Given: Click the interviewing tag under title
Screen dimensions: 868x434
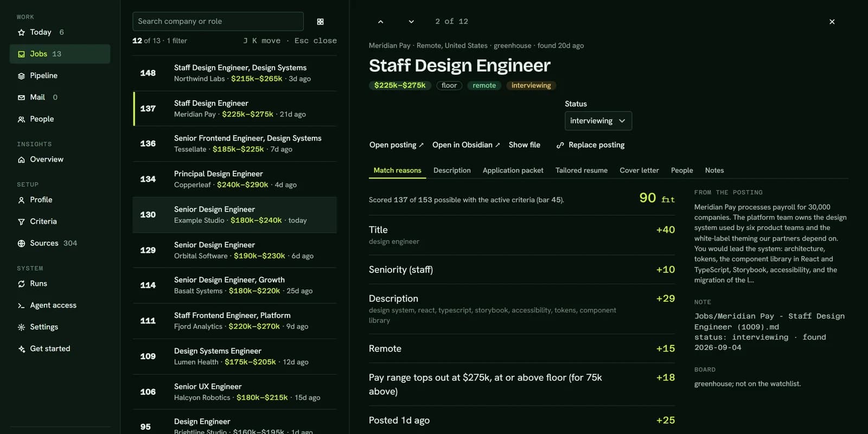Looking at the screenshot, I should (531, 85).
